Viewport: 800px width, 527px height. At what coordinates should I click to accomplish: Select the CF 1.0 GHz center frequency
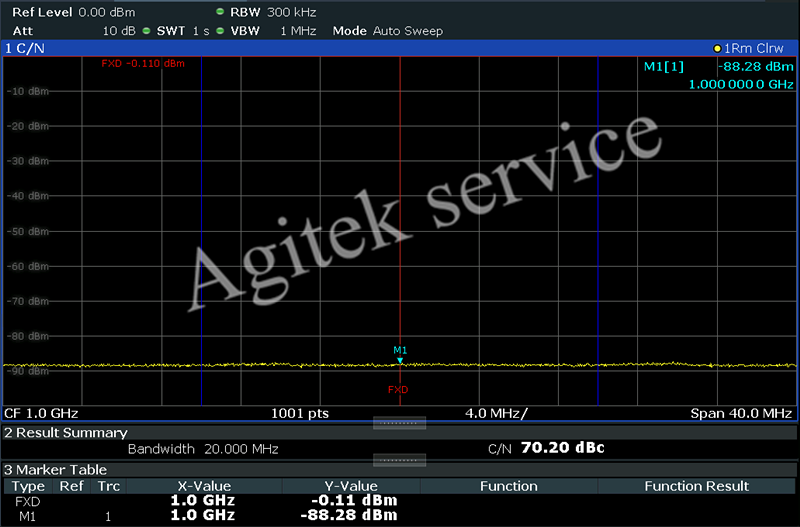click(x=41, y=413)
